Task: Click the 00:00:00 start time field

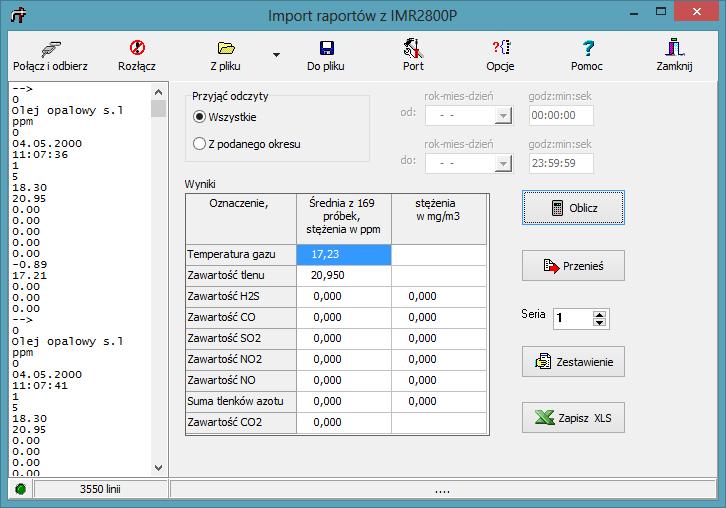Action: [561, 115]
